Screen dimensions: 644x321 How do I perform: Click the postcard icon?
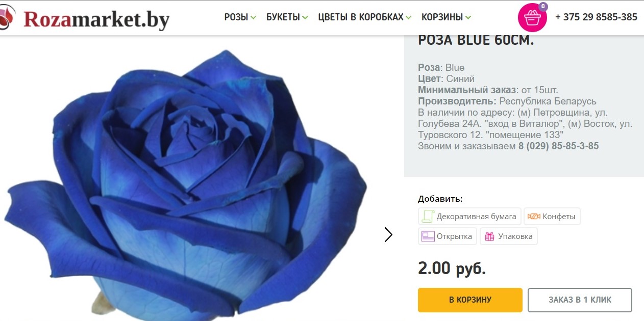click(428, 236)
